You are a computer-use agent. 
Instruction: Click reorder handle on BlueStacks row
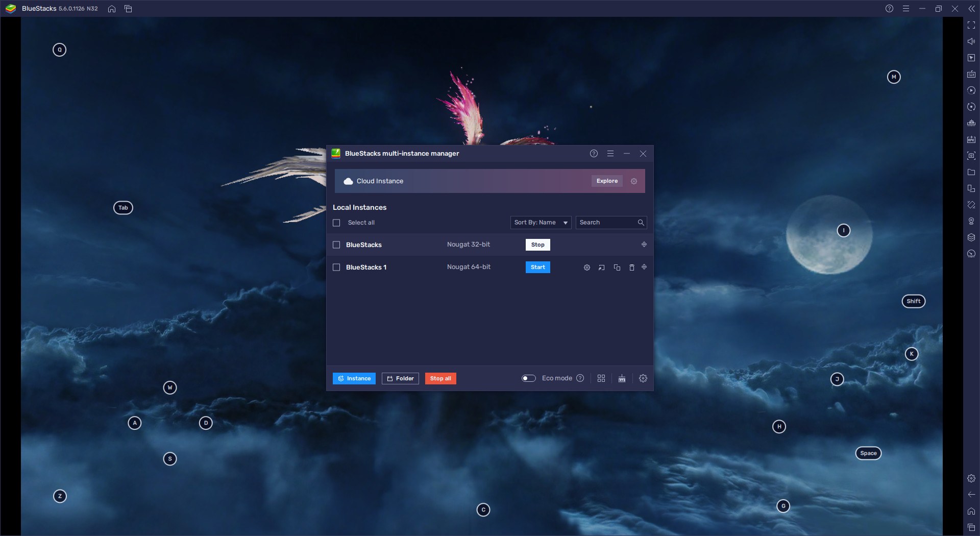click(644, 245)
